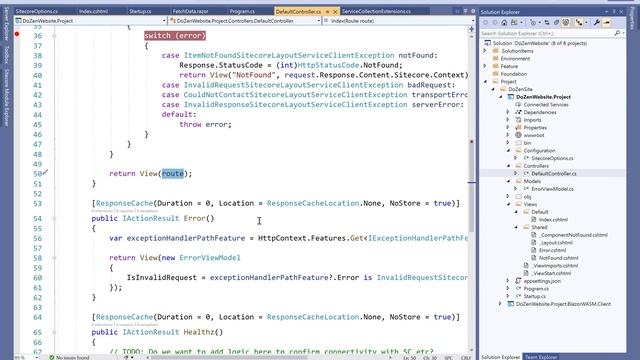Expand the Feature folder
The image size is (640, 360).
485,66
